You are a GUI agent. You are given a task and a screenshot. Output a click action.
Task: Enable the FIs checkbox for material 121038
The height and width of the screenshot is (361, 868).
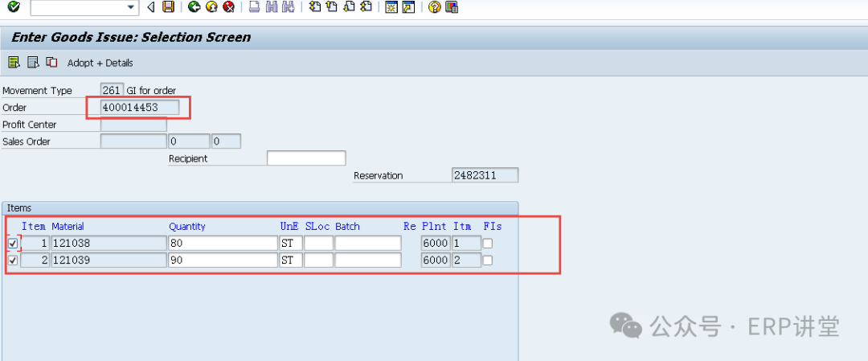(487, 243)
